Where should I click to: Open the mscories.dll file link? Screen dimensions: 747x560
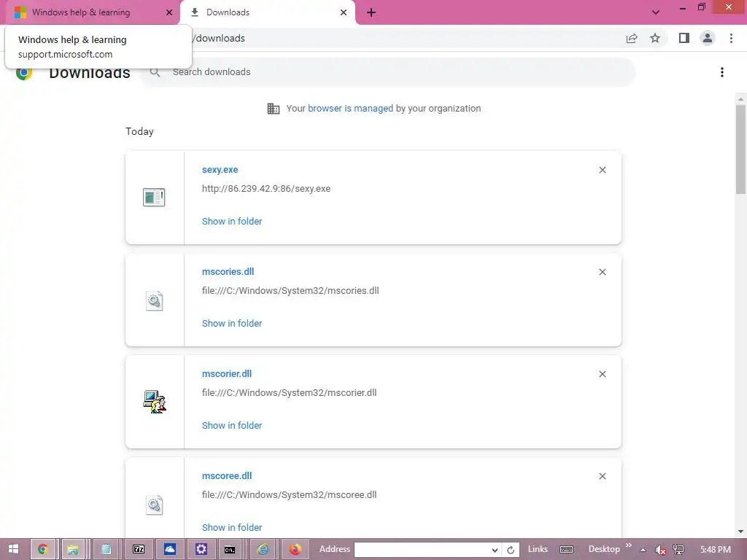(x=228, y=271)
